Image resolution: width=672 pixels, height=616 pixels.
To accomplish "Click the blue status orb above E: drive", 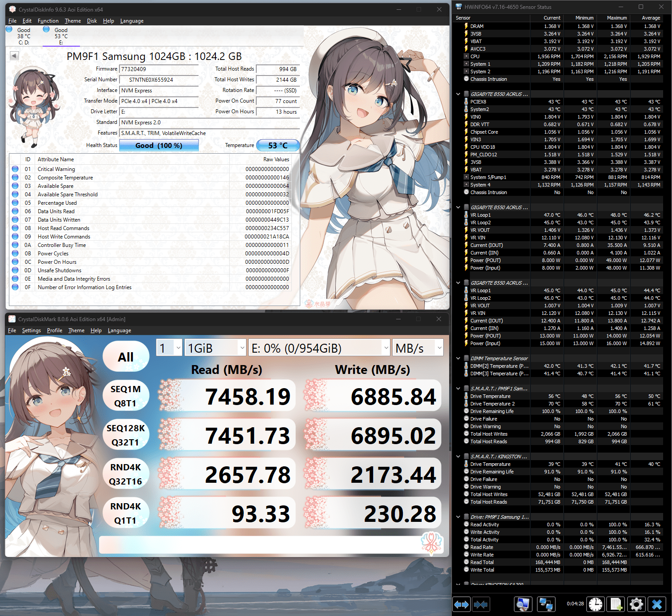I will click(46, 29).
